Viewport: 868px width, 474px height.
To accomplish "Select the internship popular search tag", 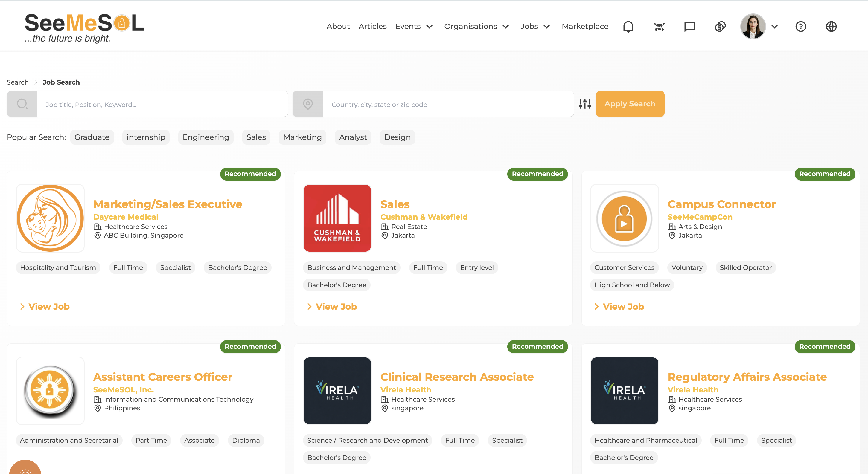I will (146, 137).
